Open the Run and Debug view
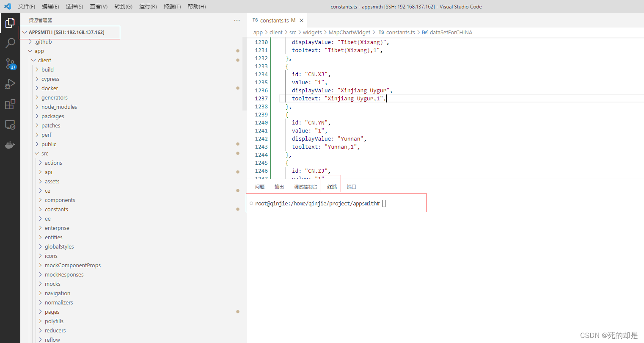Viewport: 644px width, 343px height. pyautogui.click(x=10, y=84)
